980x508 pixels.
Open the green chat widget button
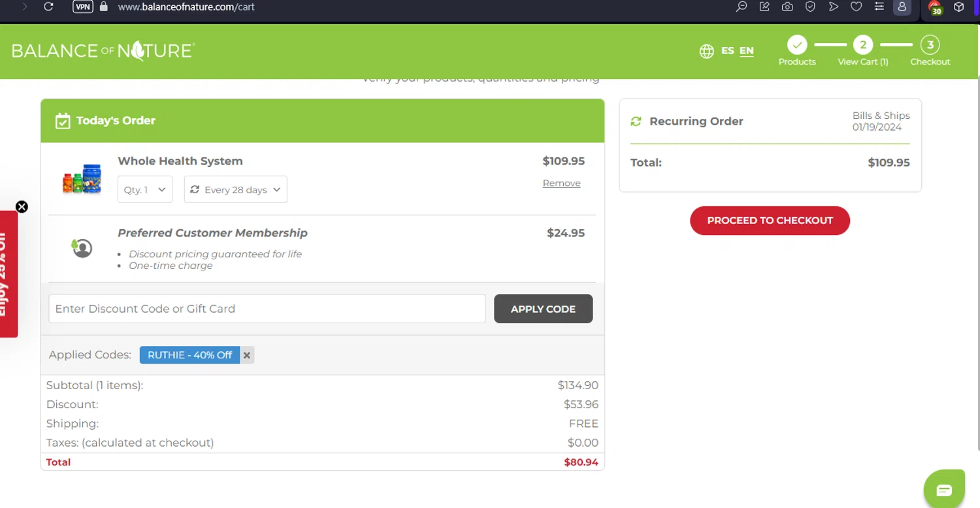coord(944,490)
